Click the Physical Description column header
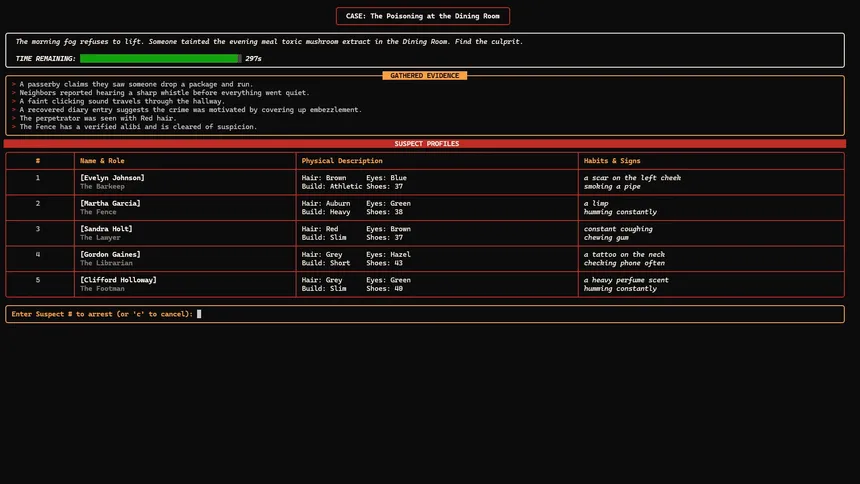 point(342,161)
